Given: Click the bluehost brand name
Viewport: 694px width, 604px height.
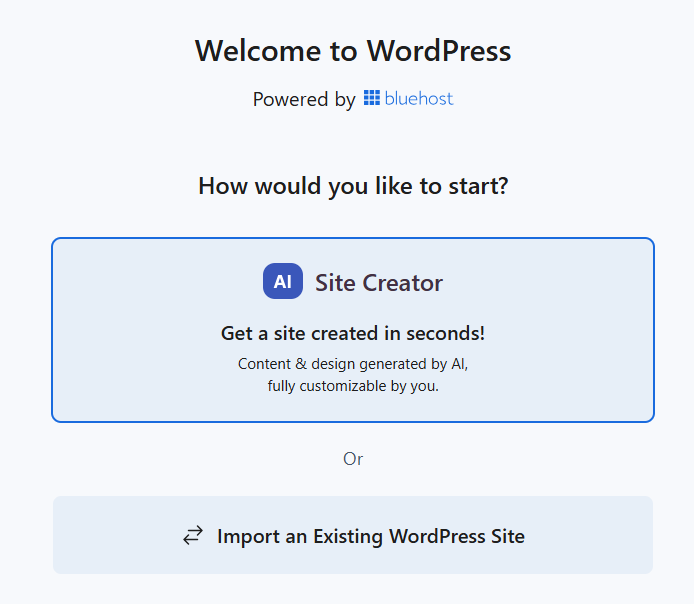Looking at the screenshot, I should point(419,98).
